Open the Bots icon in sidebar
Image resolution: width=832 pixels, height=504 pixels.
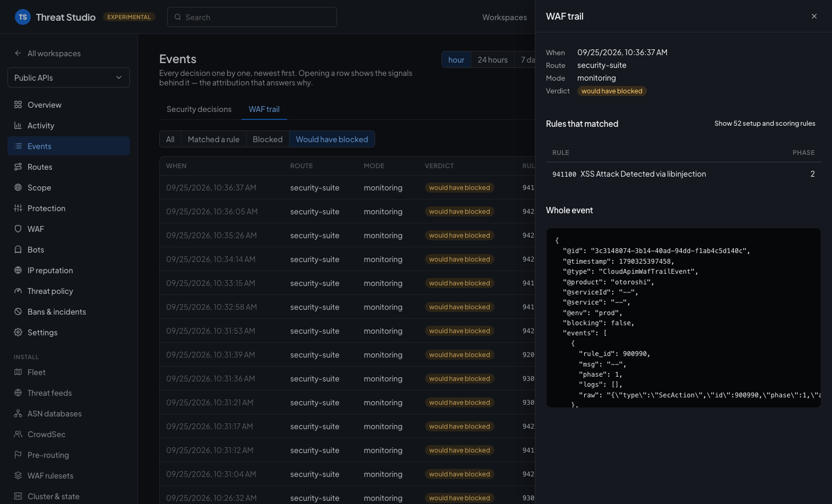click(18, 249)
